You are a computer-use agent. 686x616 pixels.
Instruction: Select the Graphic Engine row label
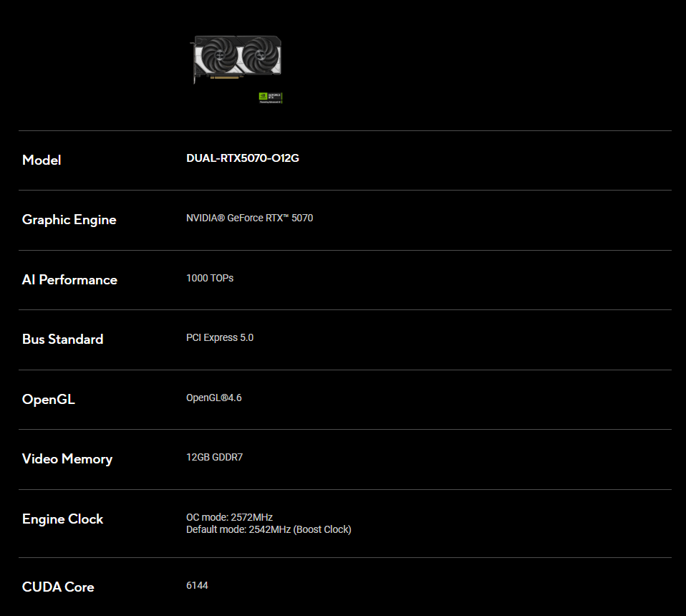[x=69, y=220]
